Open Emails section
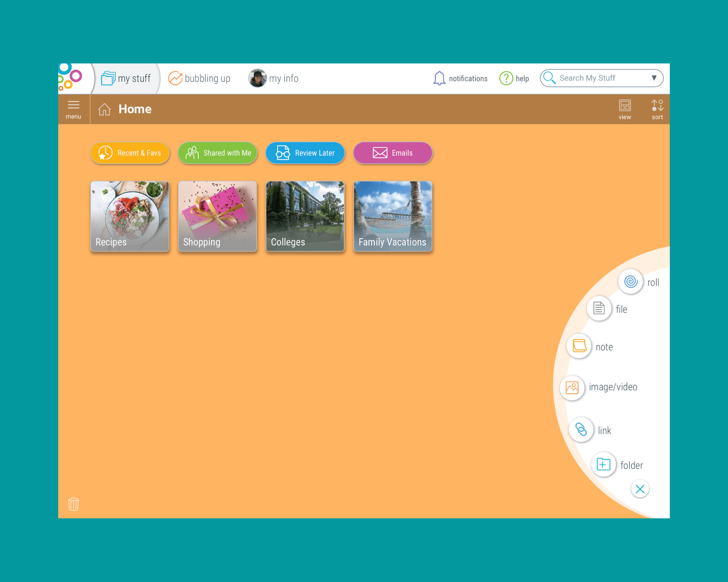 393,153
